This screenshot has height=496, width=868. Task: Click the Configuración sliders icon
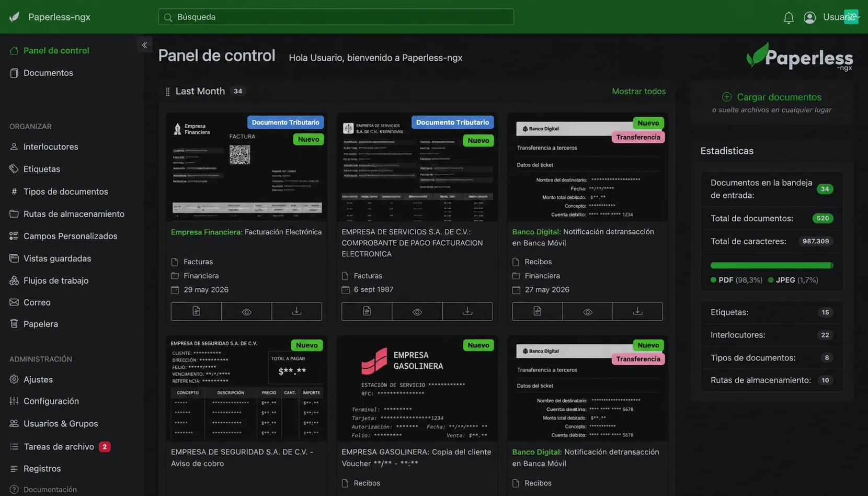[14, 401]
